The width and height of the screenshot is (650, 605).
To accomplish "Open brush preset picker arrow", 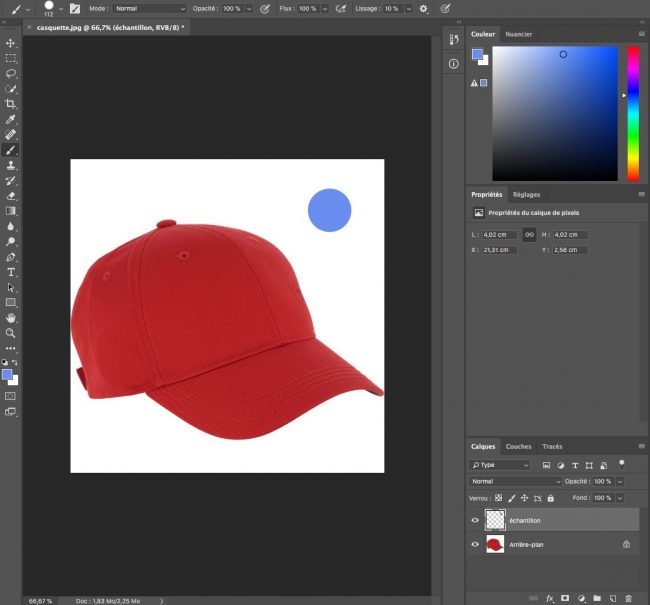I will pyautogui.click(x=61, y=9).
